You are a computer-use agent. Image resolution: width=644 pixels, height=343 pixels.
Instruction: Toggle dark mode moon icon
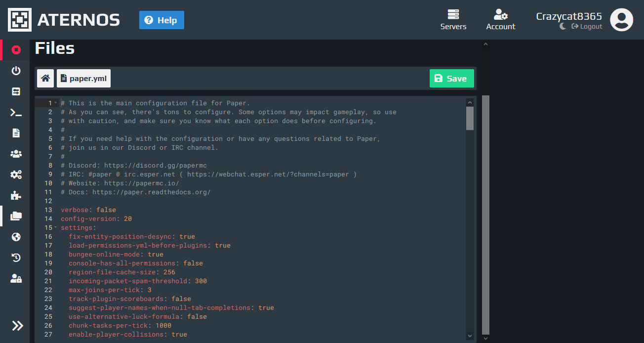coord(563,27)
